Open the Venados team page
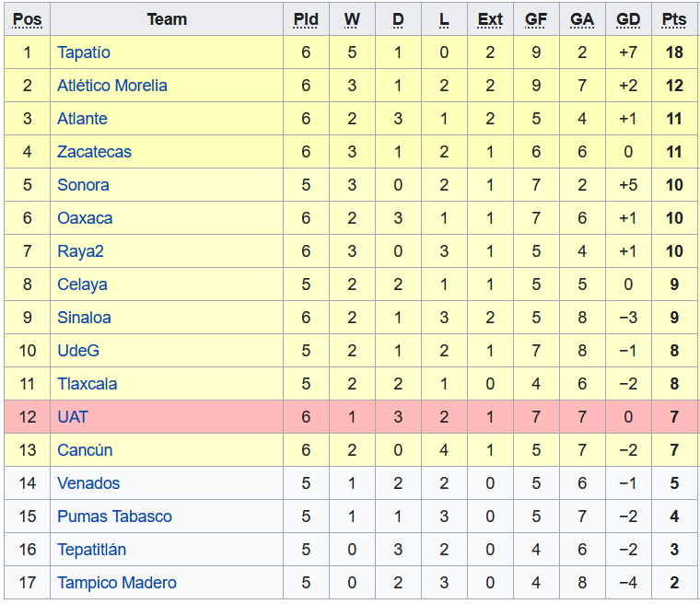The height and width of the screenshot is (604, 700). coord(88,483)
